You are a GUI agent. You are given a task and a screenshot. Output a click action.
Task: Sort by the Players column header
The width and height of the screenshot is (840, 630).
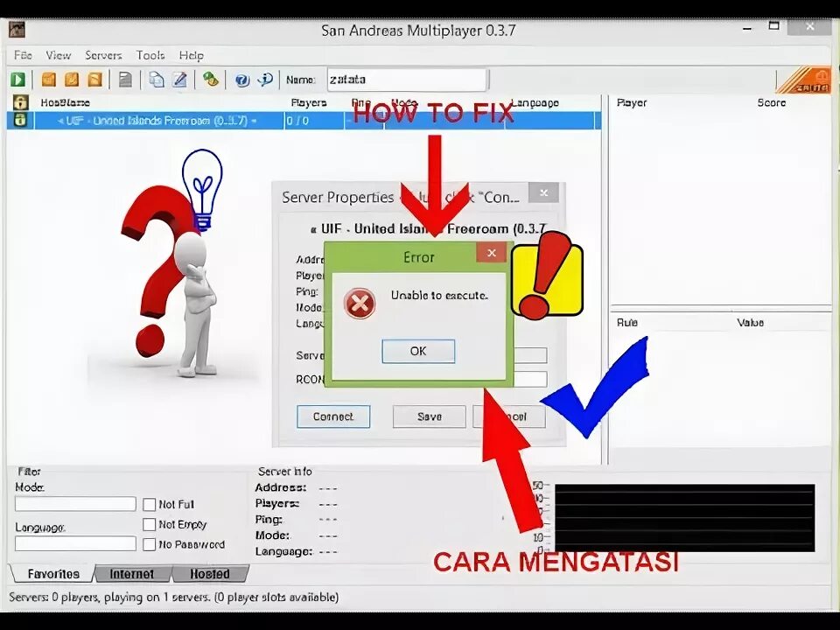(x=309, y=102)
